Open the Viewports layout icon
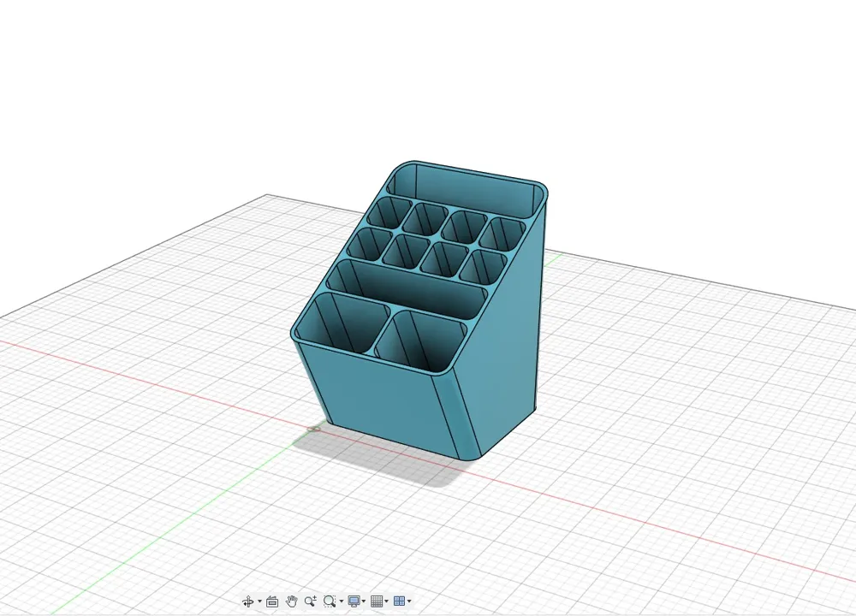 (x=399, y=601)
